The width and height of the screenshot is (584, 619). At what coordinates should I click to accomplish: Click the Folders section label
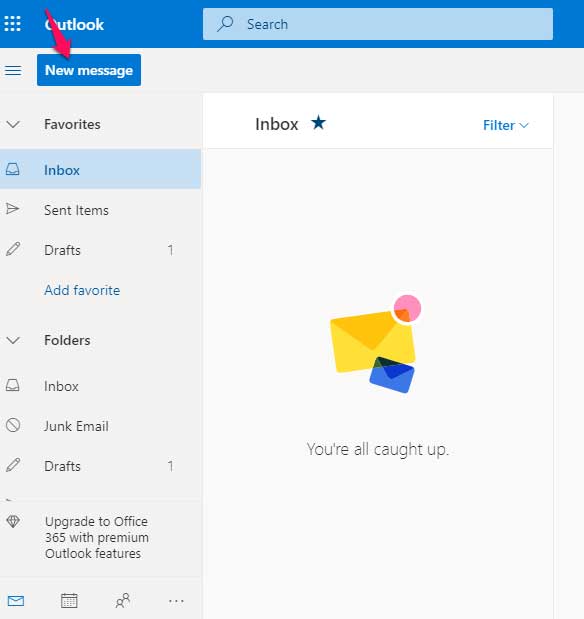click(67, 340)
